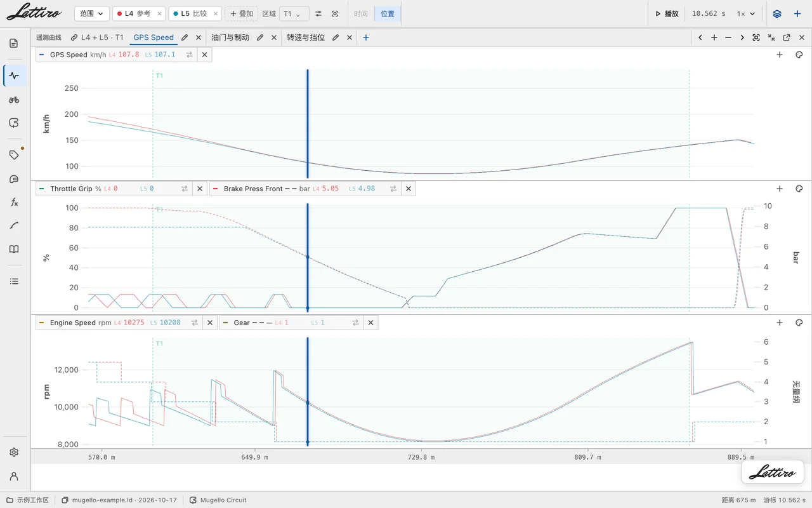
Task: Open the 范围 dropdown
Action: [x=92, y=13]
